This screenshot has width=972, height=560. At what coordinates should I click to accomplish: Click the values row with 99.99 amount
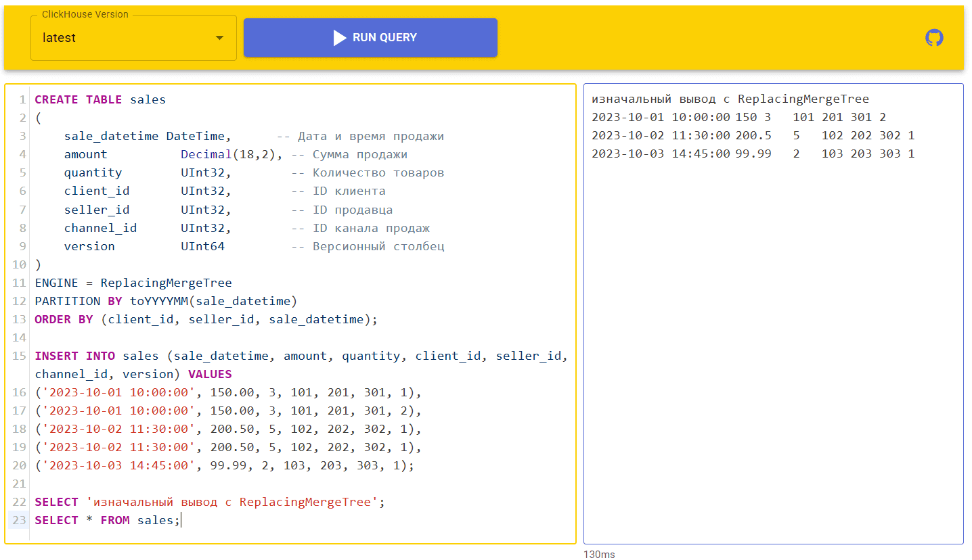click(x=223, y=465)
